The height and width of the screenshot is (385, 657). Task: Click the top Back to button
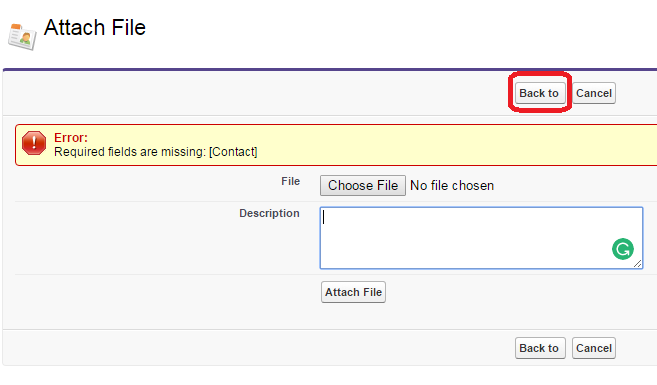(540, 93)
